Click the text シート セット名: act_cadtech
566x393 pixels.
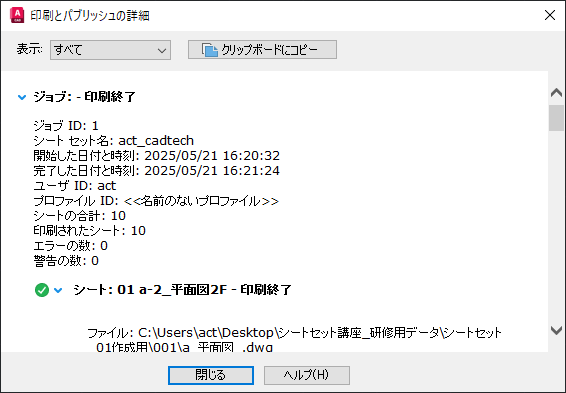114,140
